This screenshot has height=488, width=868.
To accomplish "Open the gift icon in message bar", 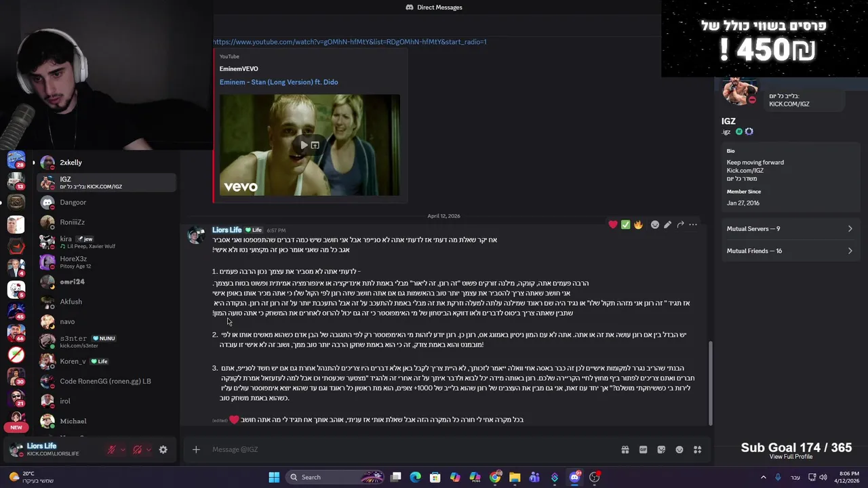I will [x=625, y=449].
